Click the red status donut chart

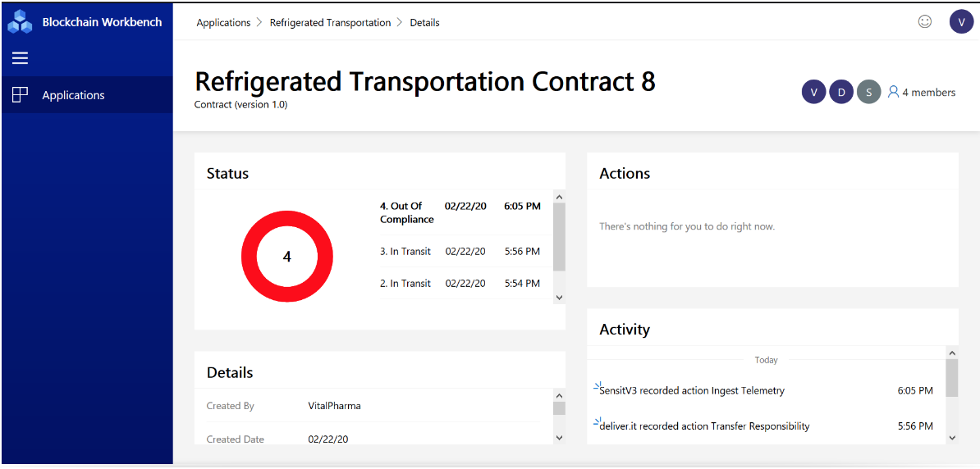click(x=287, y=257)
